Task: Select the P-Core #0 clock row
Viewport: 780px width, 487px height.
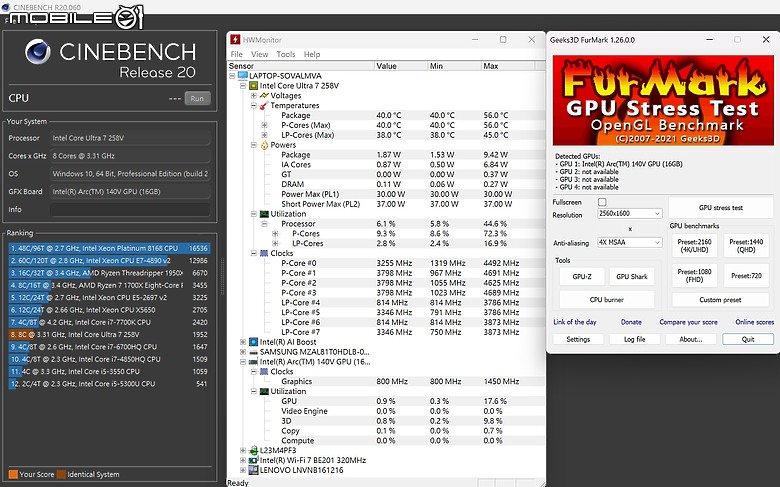Action: point(386,263)
